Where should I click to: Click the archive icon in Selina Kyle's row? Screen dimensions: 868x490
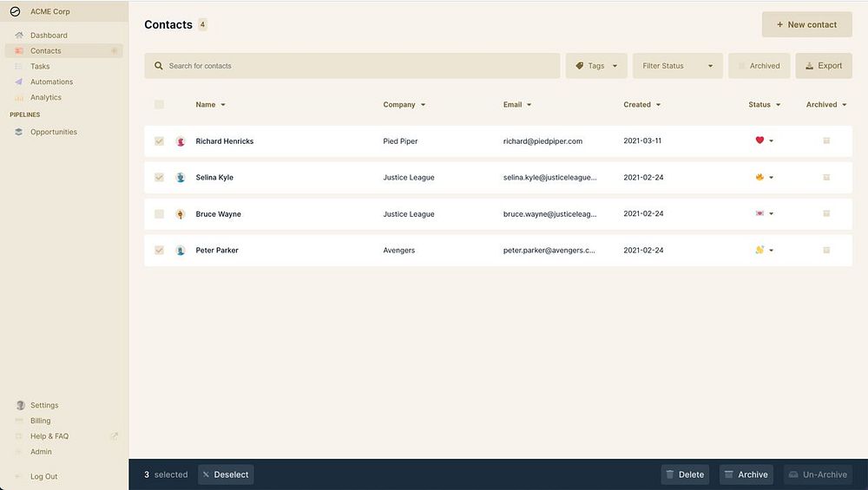[x=826, y=177]
